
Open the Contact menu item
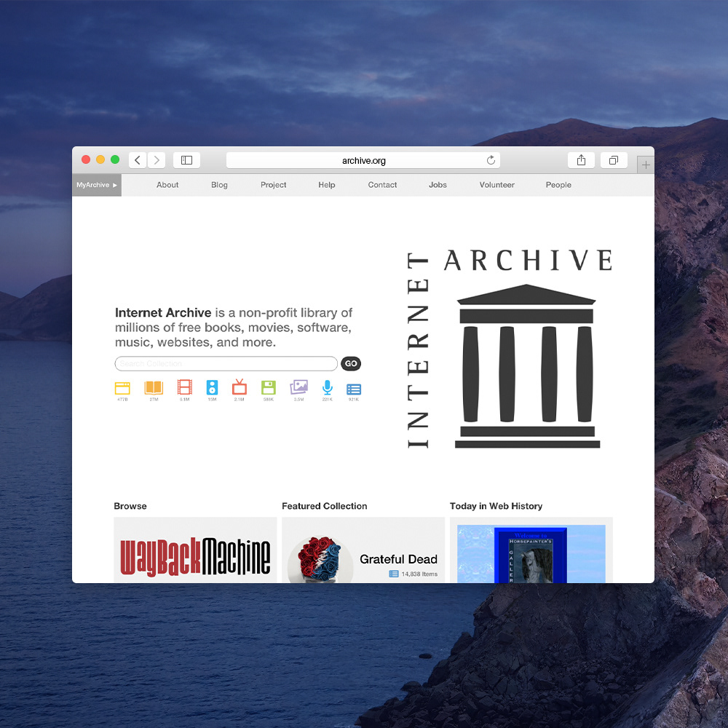click(x=383, y=185)
